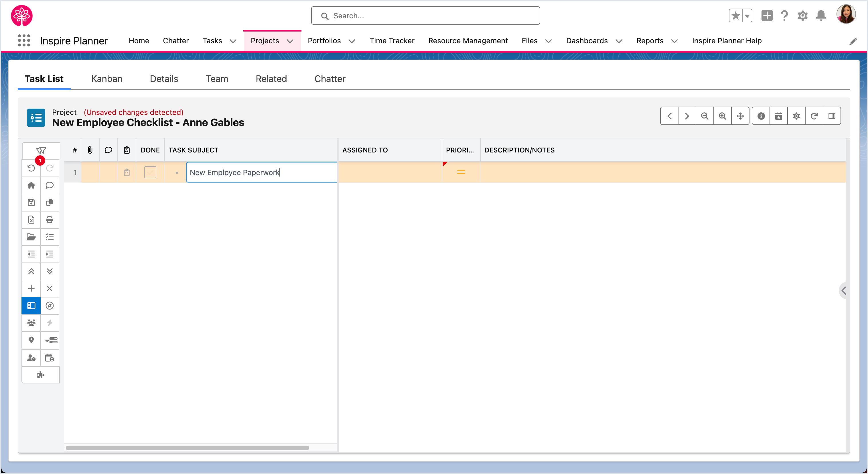Click the global Search field
The height and width of the screenshot is (474, 868).
tap(425, 15)
